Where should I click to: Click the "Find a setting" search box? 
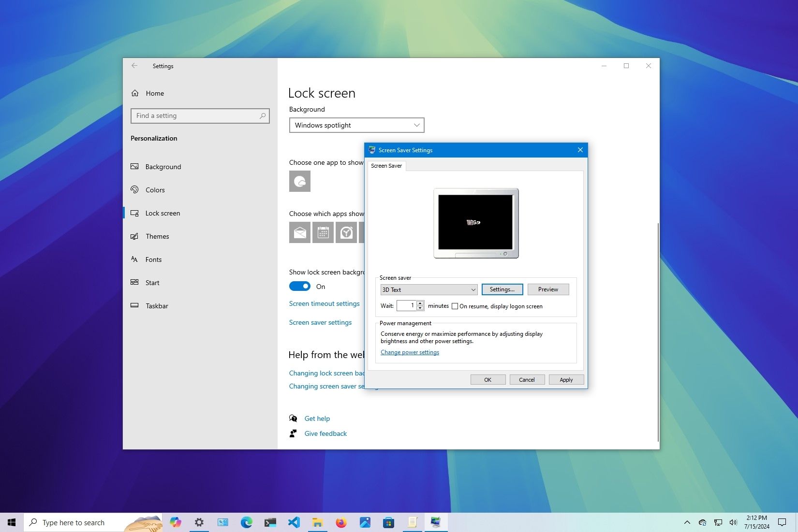click(200, 116)
